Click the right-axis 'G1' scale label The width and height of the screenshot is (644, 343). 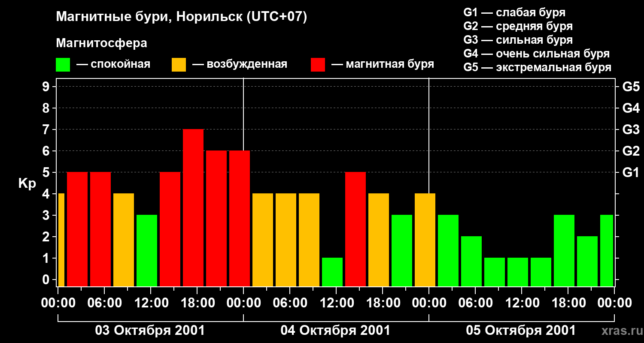[631, 172]
